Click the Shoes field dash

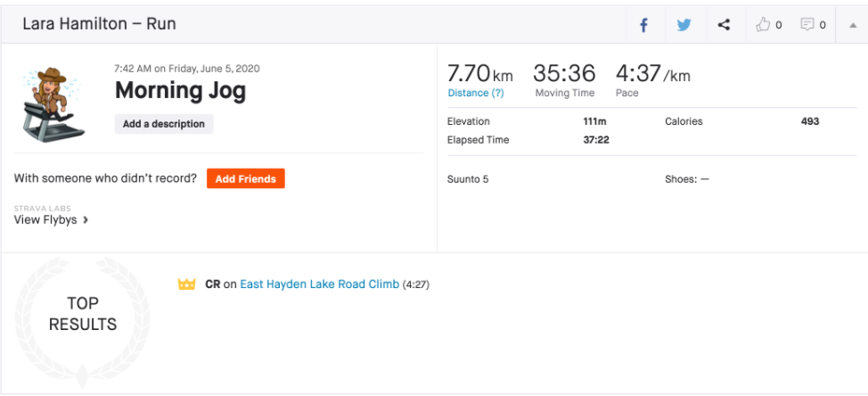tap(705, 179)
